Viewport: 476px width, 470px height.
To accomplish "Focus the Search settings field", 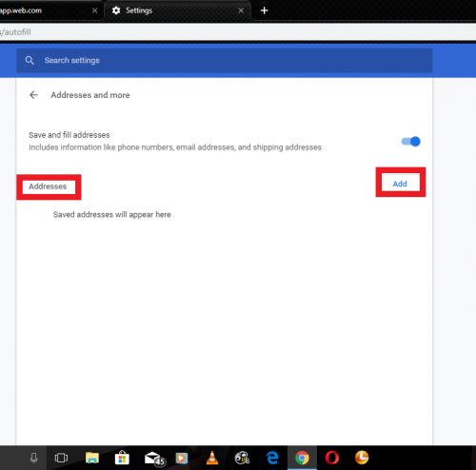I will (x=225, y=60).
